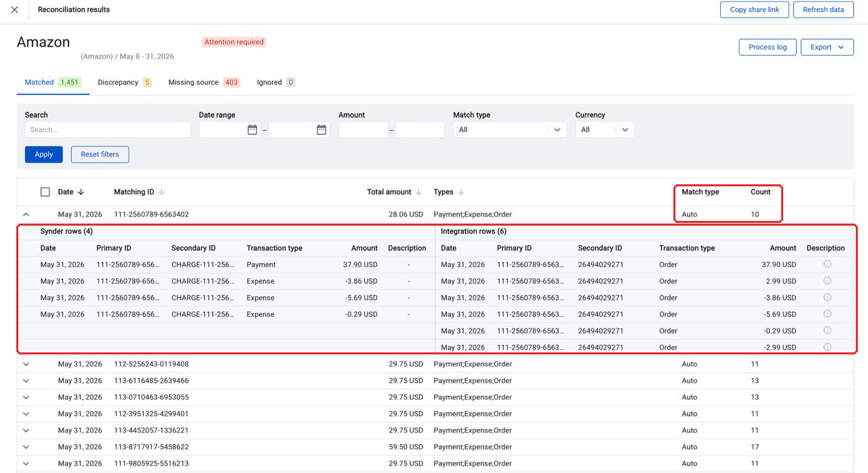
Task: Click the minimum Amount field
Action: (363, 129)
